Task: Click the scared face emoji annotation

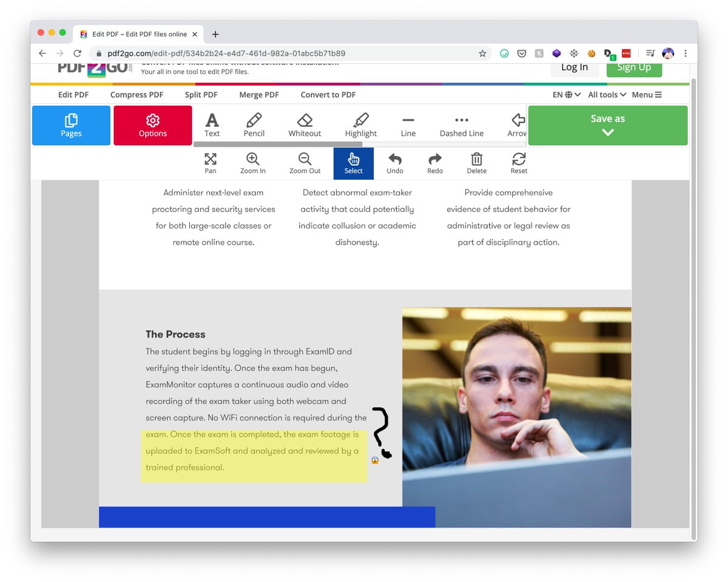Action: click(x=375, y=461)
